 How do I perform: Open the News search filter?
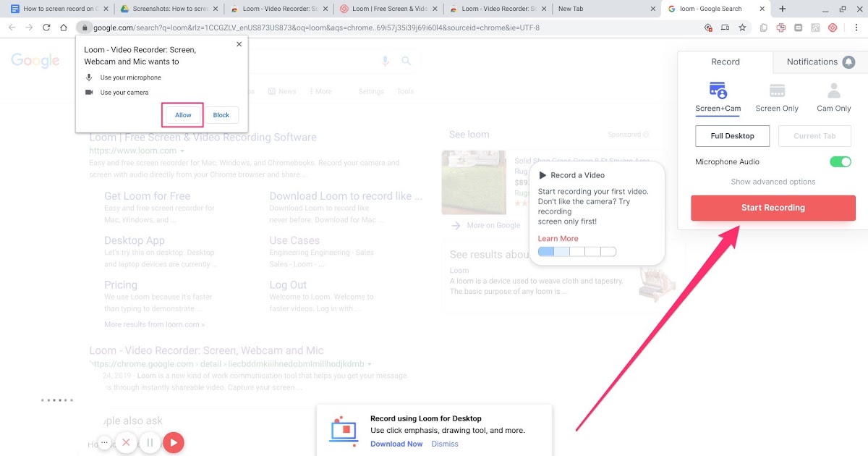pos(282,91)
